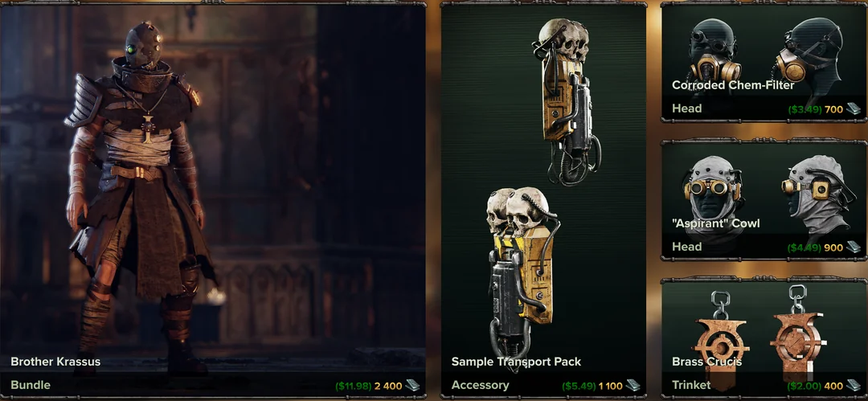Click the front-view Corroded Chem-Filter mask
Screen dimensions: 868x401
coord(714,50)
